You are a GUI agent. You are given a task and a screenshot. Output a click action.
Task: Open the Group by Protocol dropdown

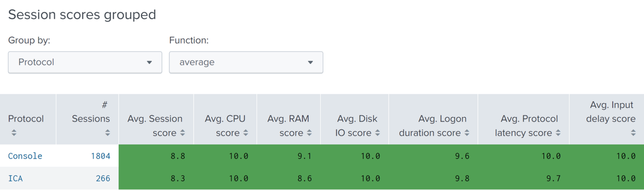[85, 62]
